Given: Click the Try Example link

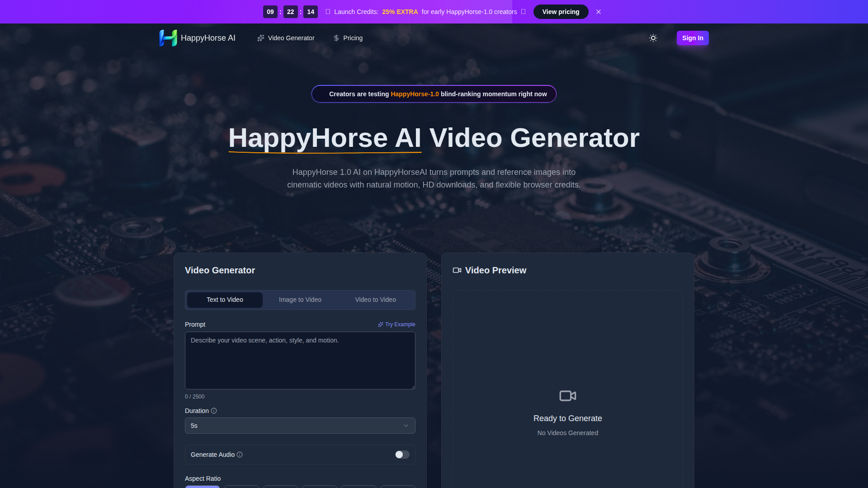Looking at the screenshot, I should click(400, 324).
